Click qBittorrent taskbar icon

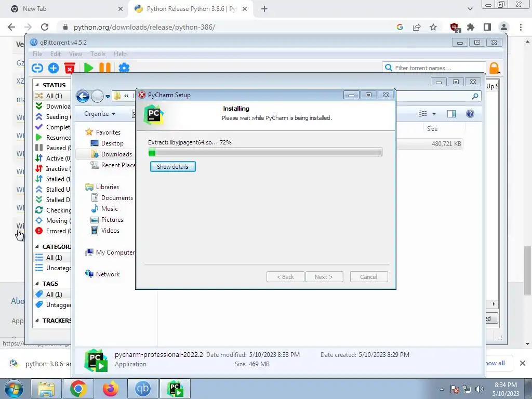(x=142, y=389)
